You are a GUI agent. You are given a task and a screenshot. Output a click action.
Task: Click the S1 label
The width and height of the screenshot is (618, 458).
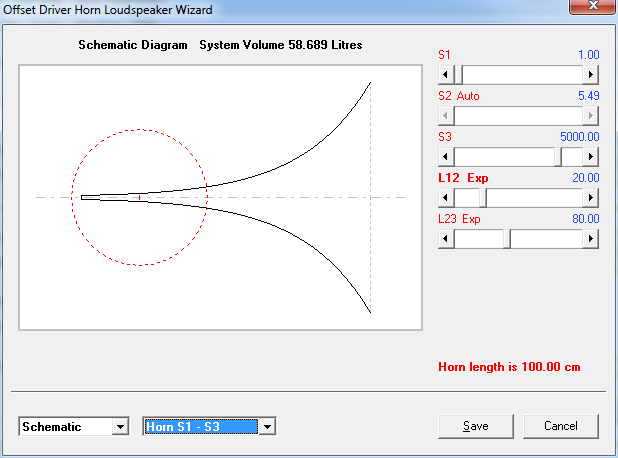(444, 55)
